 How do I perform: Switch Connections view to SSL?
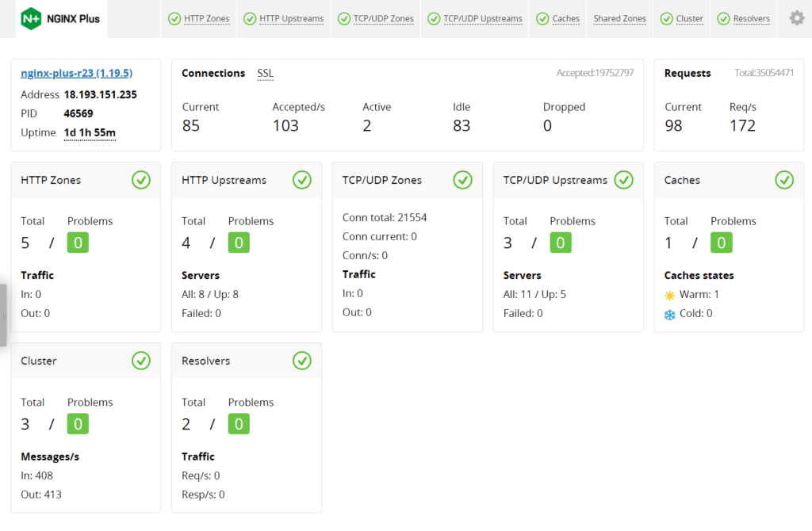point(265,73)
